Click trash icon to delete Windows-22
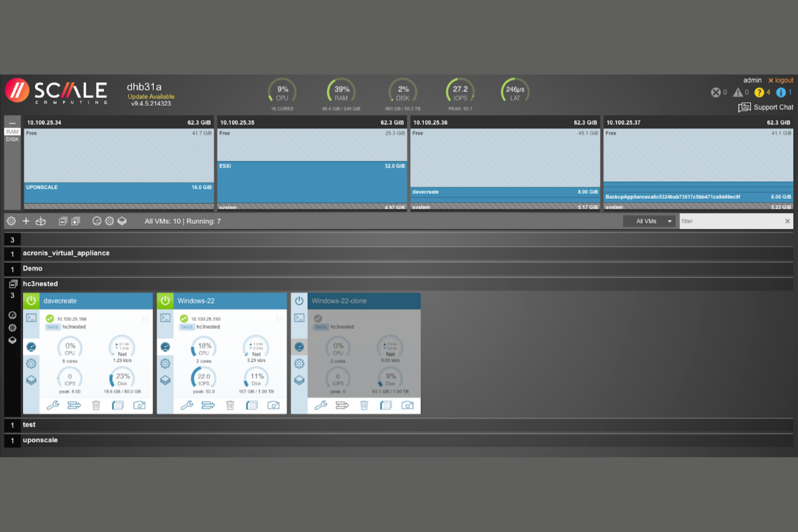Viewport: 798px width, 532px height. (x=230, y=405)
